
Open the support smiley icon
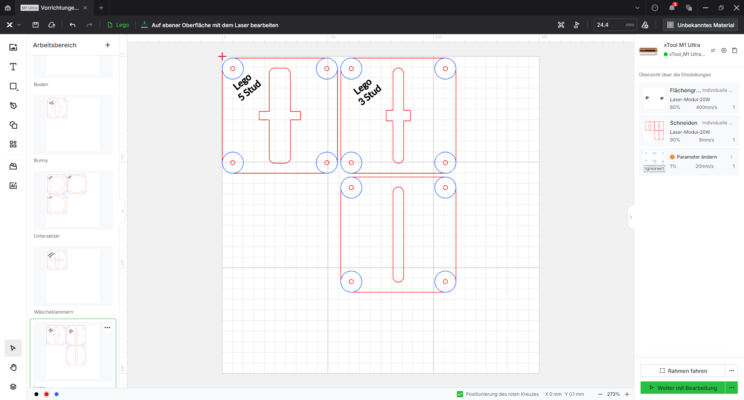pyautogui.click(x=655, y=8)
